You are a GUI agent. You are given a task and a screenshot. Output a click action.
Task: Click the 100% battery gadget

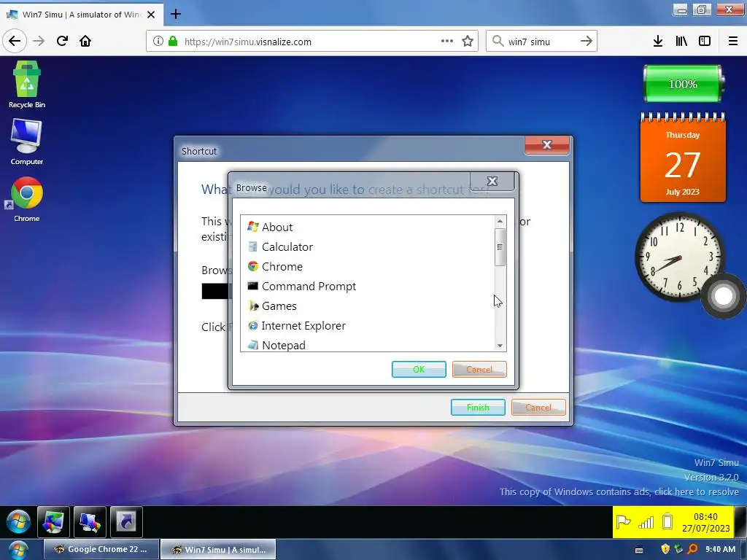(683, 84)
